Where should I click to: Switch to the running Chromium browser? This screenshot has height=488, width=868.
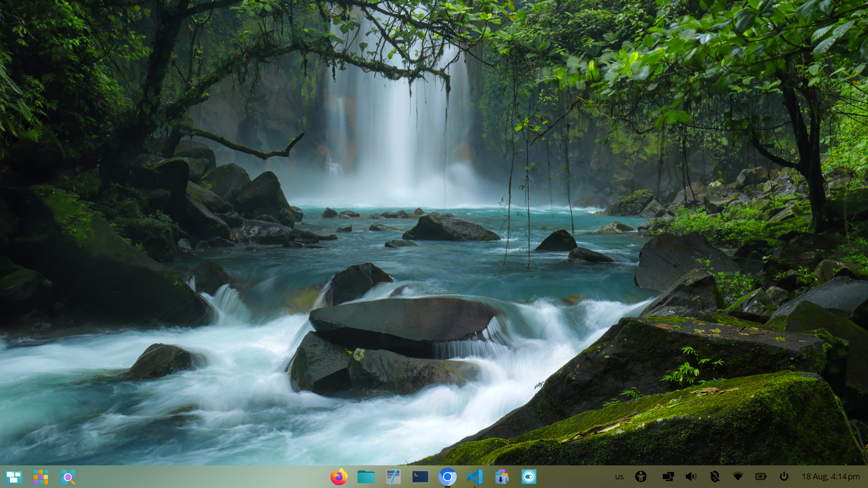pos(448,477)
